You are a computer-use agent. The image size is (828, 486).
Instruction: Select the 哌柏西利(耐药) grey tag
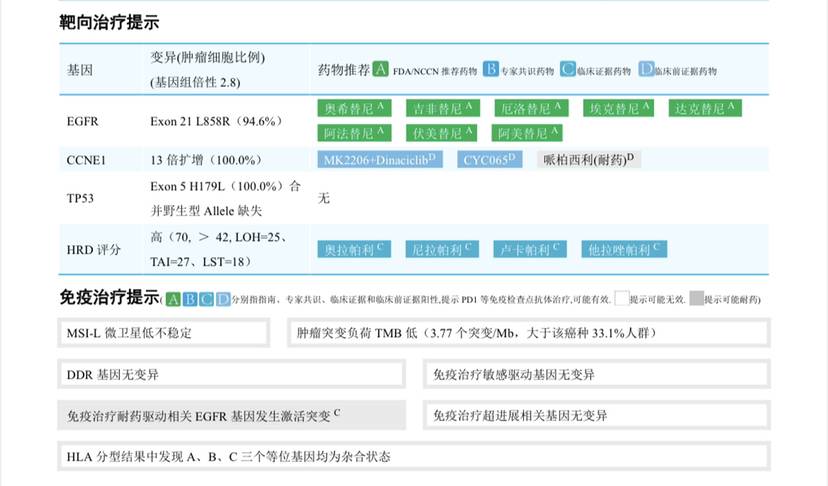[x=588, y=159]
